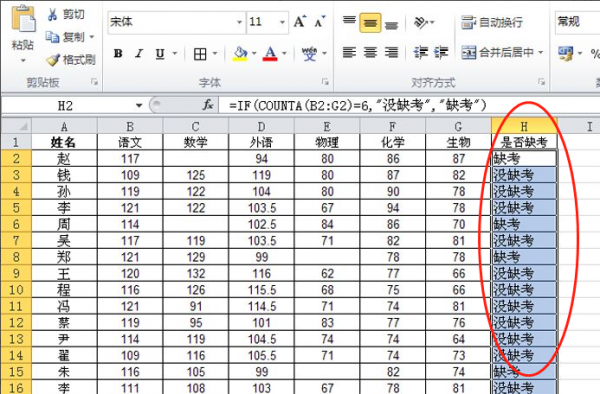Select row 10 header
This screenshot has height=394, width=600.
tap(16, 290)
